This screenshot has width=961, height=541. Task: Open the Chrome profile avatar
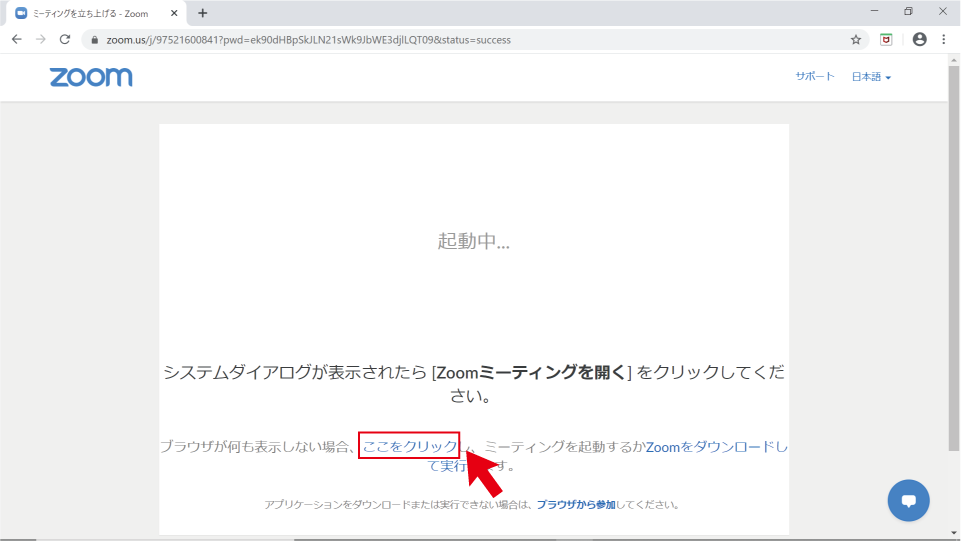(919, 39)
